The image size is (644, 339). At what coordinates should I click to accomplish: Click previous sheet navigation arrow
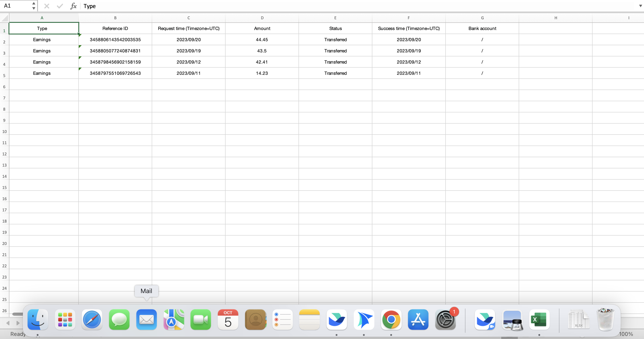pos(8,323)
